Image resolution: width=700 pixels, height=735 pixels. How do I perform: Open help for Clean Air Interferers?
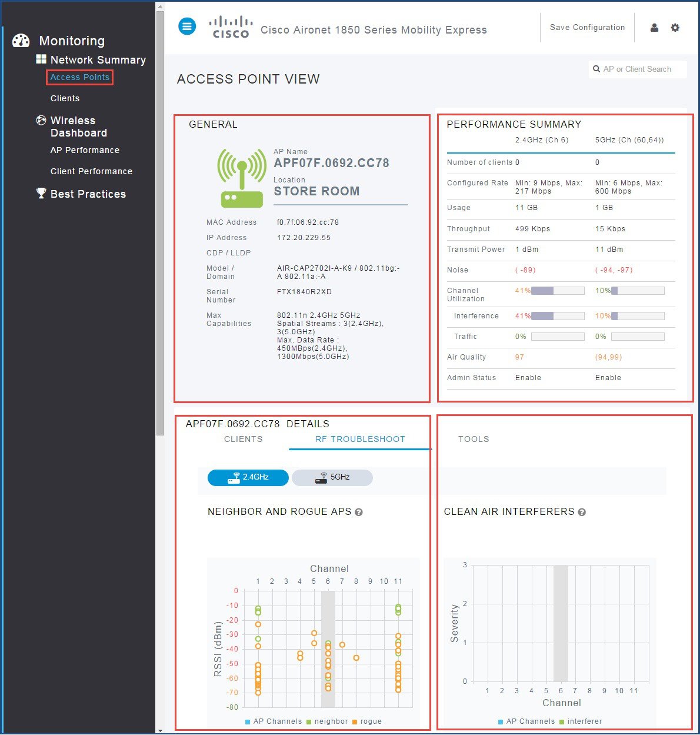pos(581,512)
